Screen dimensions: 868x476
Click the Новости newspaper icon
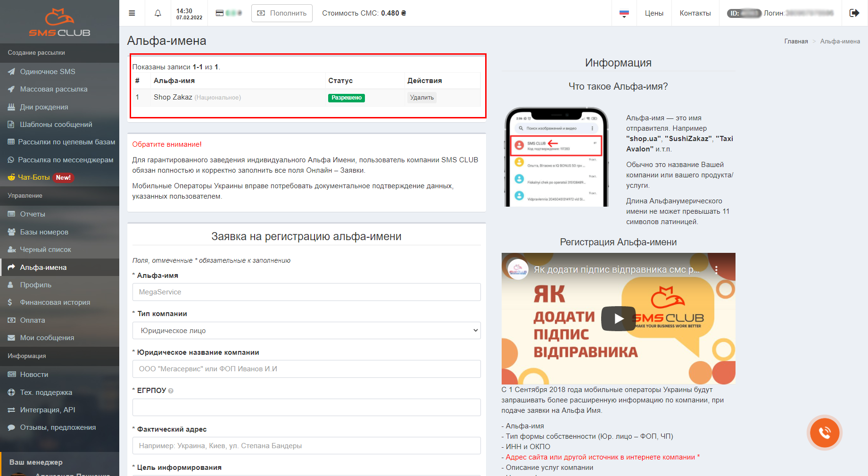click(11, 375)
